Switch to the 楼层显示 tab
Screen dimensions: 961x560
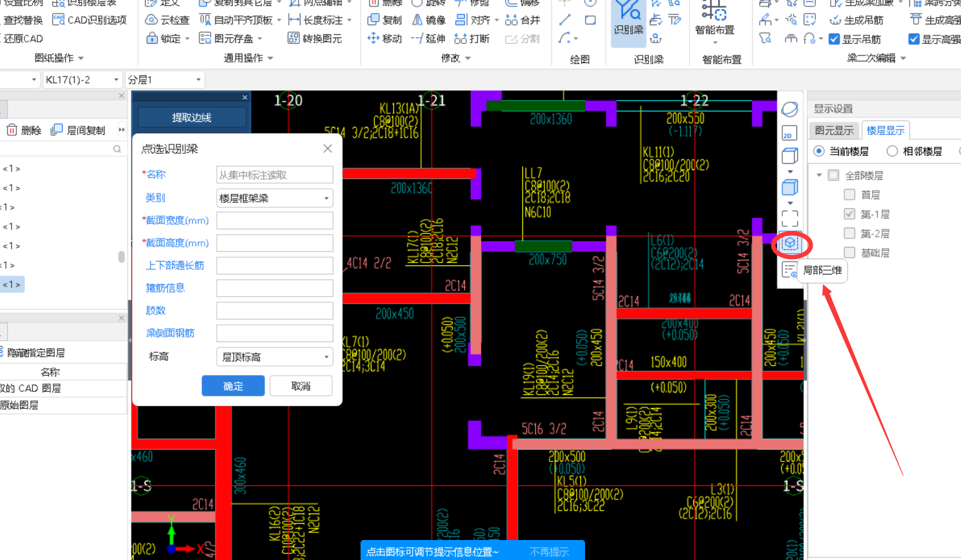[886, 130]
